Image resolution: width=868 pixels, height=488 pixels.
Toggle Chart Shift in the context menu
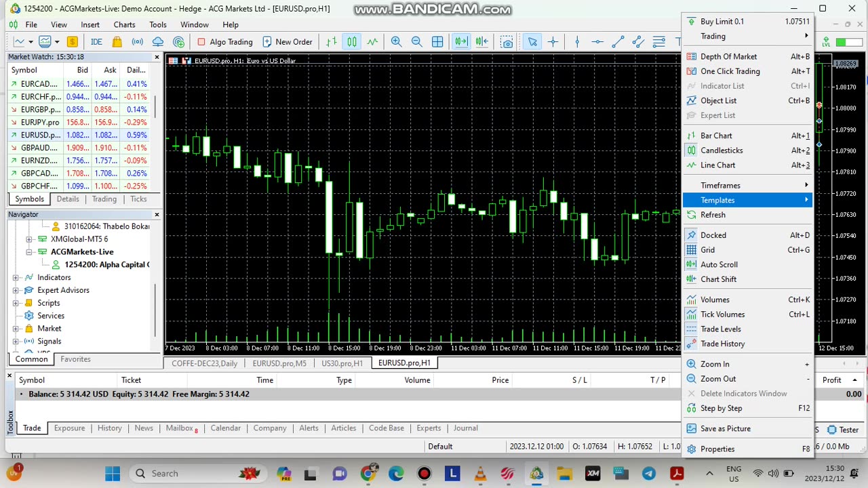748,279
